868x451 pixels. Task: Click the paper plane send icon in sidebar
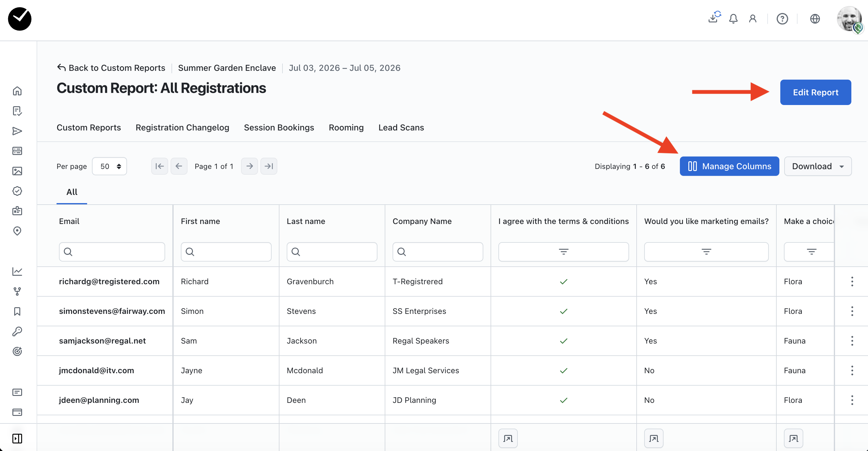[17, 131]
